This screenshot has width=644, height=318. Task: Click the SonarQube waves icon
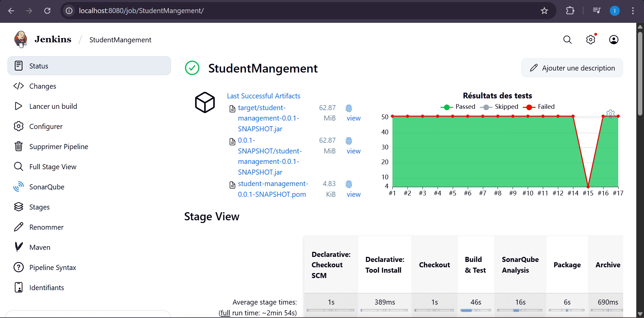click(x=19, y=187)
